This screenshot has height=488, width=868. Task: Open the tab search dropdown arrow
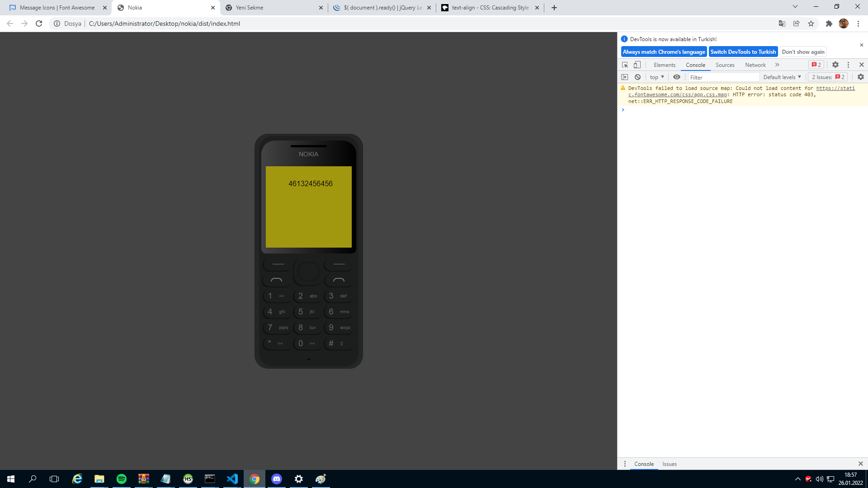point(795,7)
